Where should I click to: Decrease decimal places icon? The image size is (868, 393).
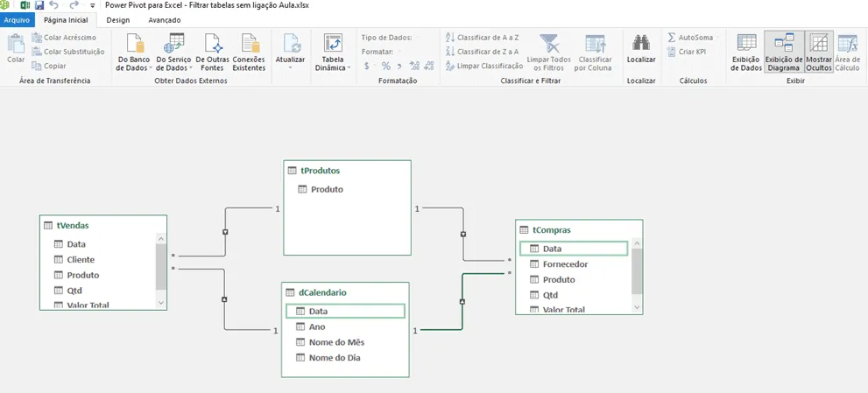point(429,66)
